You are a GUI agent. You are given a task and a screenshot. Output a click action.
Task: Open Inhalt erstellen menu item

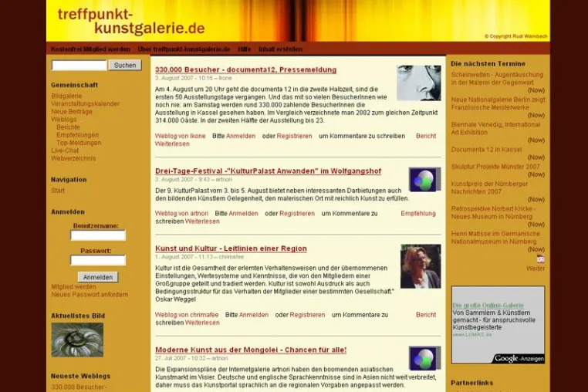[281, 49]
